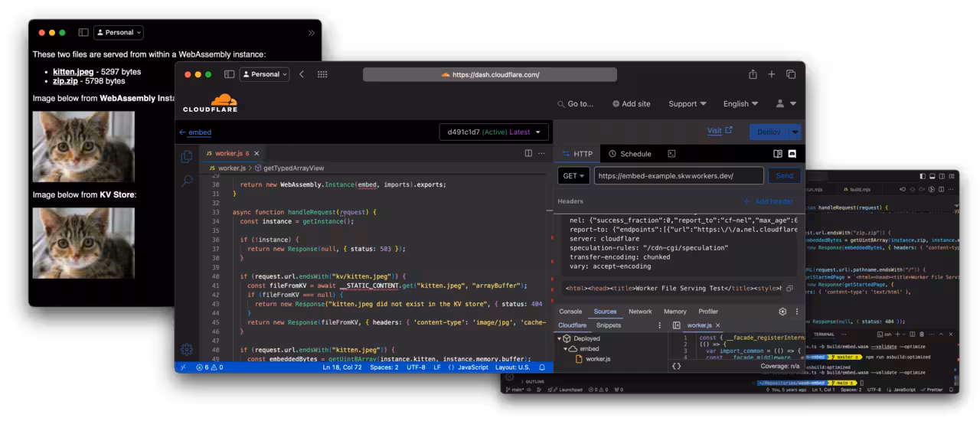
Task: Open a new tab with the plus icon
Action: 772,74
